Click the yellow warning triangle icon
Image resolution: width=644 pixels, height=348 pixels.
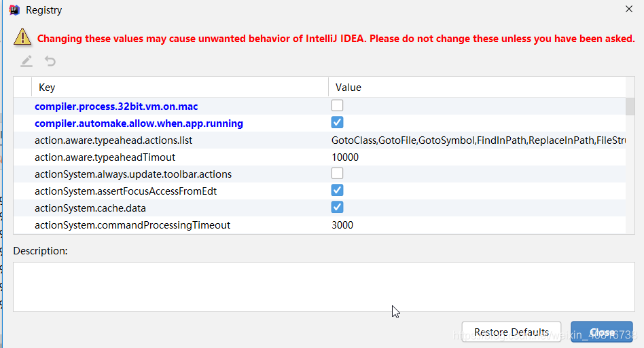coord(22,37)
